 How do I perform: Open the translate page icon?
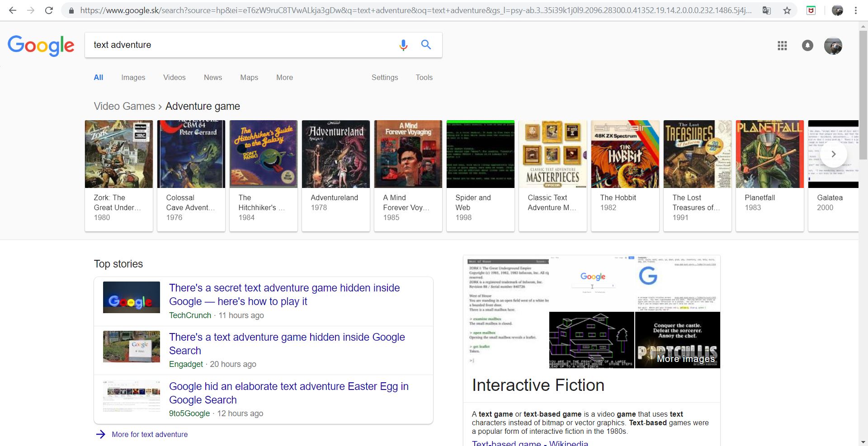click(767, 10)
